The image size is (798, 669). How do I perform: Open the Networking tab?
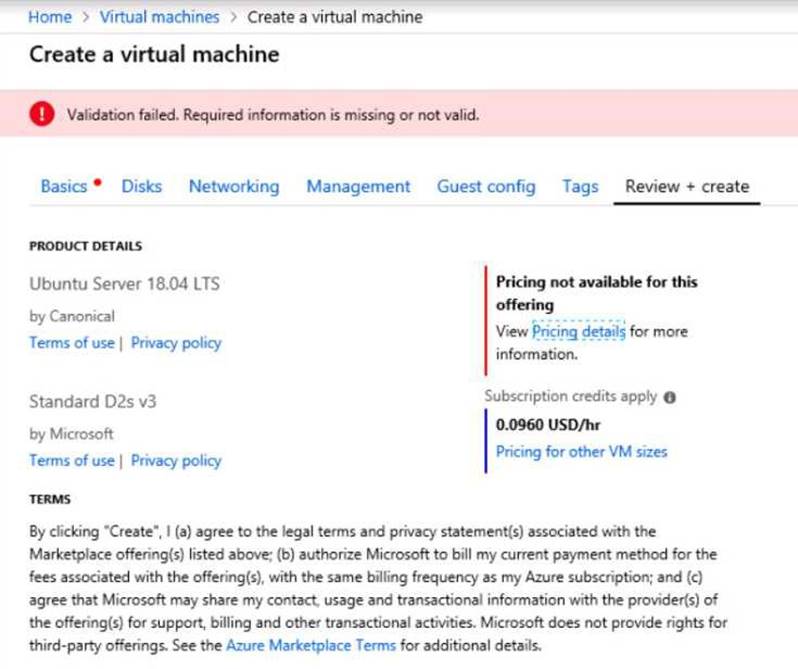tap(234, 186)
